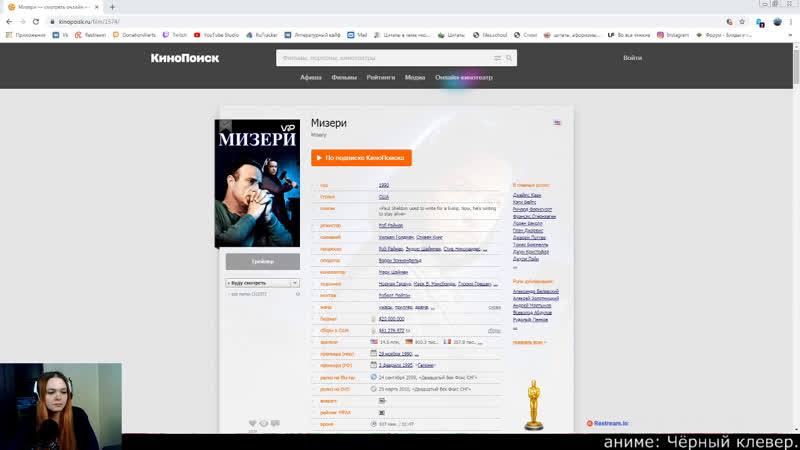Click the US flag icon by title
Viewport: 800px width, 450px height.
click(557, 123)
